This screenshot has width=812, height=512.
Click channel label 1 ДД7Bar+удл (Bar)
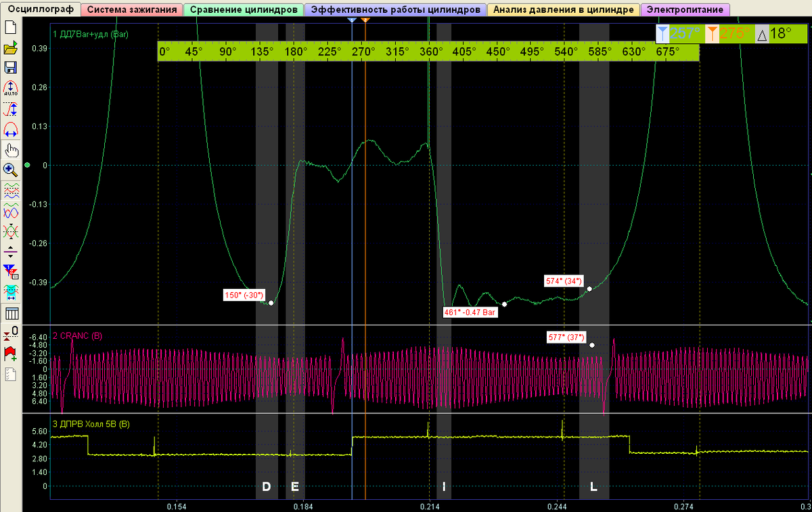91,33
